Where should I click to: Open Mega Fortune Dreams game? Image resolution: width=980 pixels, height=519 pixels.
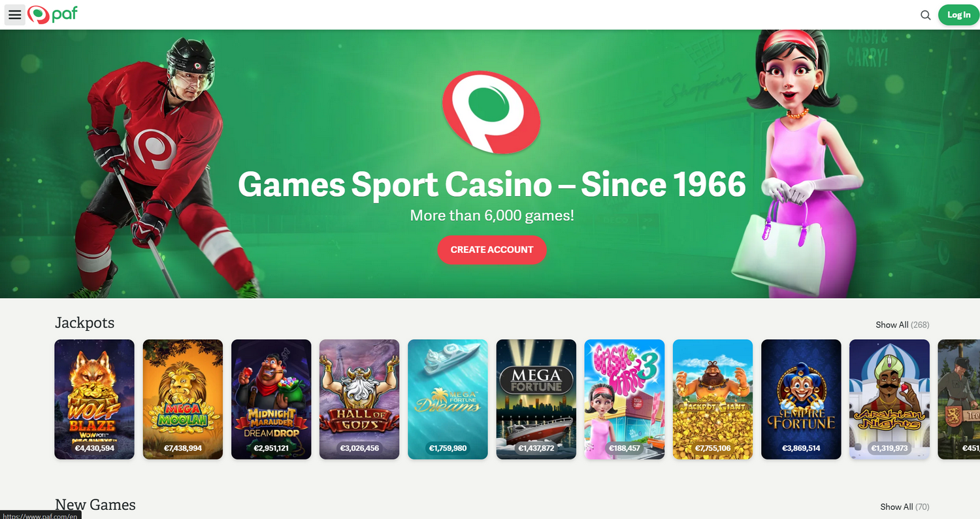pyautogui.click(x=448, y=399)
